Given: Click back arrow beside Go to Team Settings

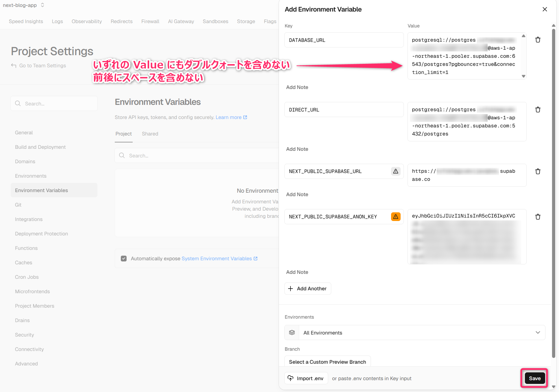Looking at the screenshot, I should pyautogui.click(x=14, y=66).
